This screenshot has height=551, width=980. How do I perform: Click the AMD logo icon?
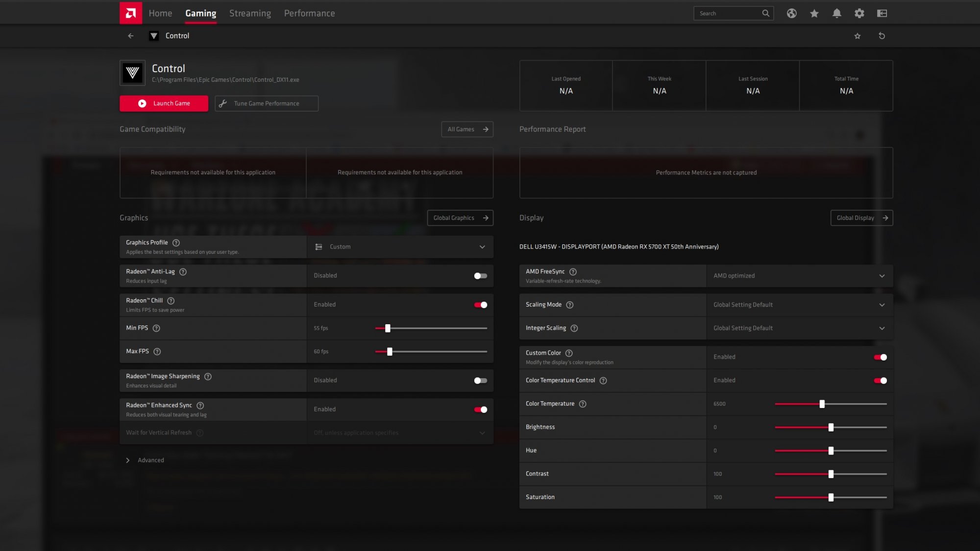point(131,13)
